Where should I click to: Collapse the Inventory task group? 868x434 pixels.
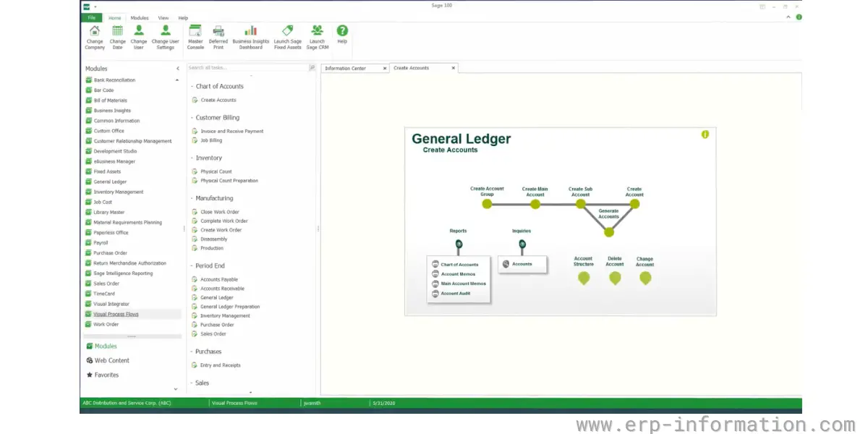click(x=192, y=158)
